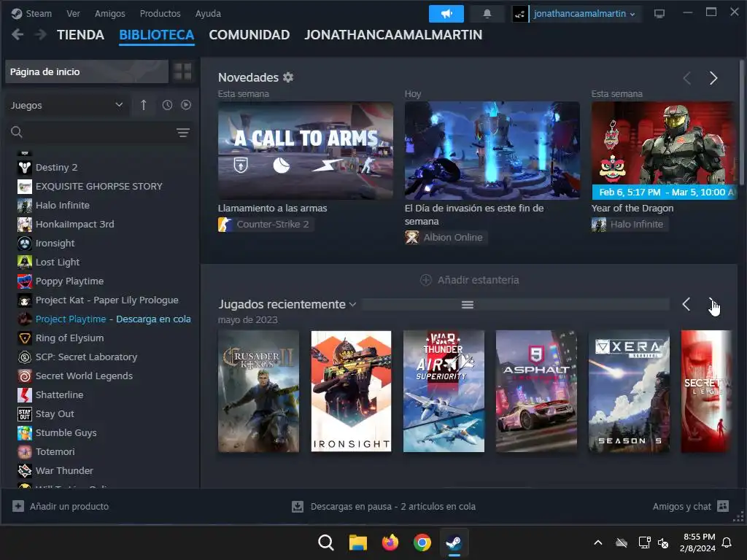Open File Explorer from the taskbar
The image size is (747, 560).
357,542
